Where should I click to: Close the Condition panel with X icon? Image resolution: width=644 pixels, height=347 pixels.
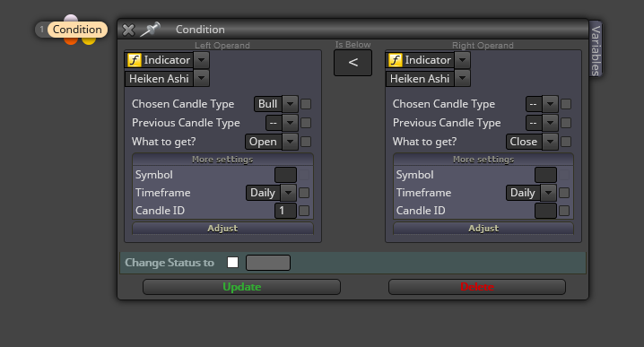(x=128, y=30)
